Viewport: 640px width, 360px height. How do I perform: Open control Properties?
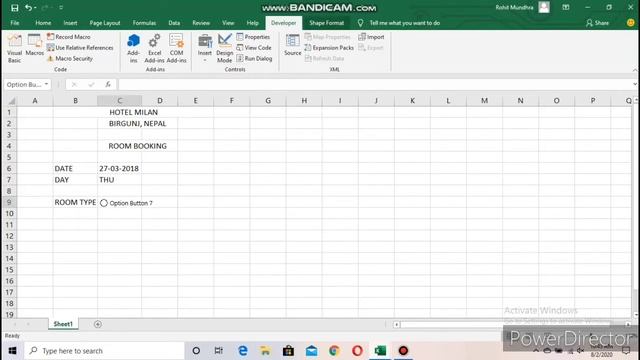coord(253,37)
